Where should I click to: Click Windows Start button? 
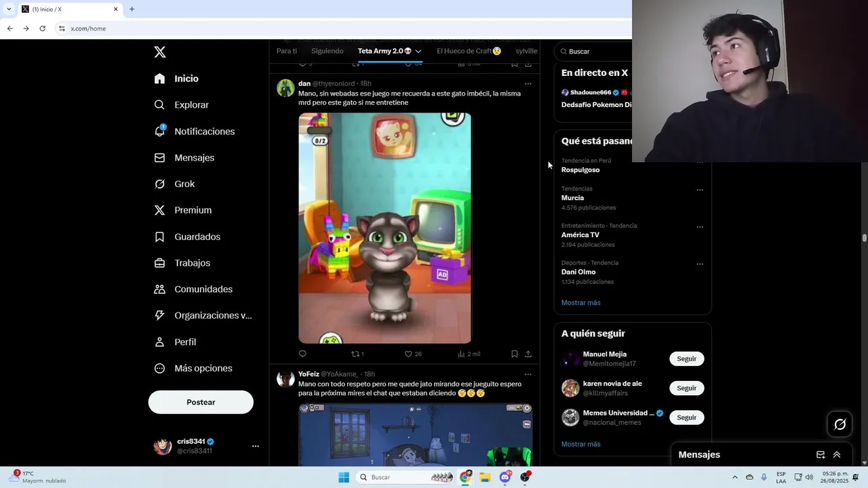pos(344,477)
